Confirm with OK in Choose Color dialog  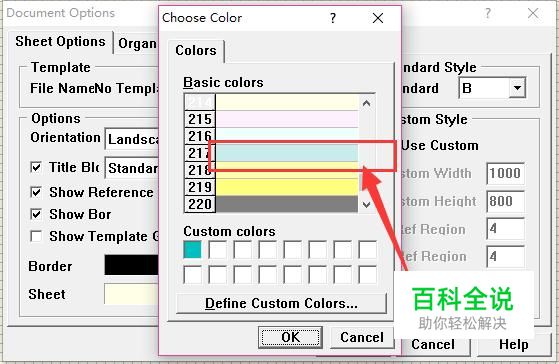pos(291,337)
